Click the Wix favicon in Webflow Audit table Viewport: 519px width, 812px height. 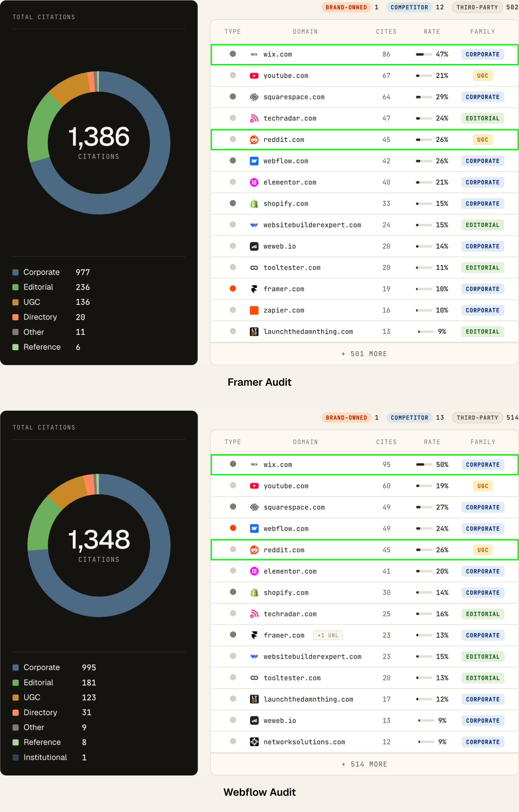(254, 465)
